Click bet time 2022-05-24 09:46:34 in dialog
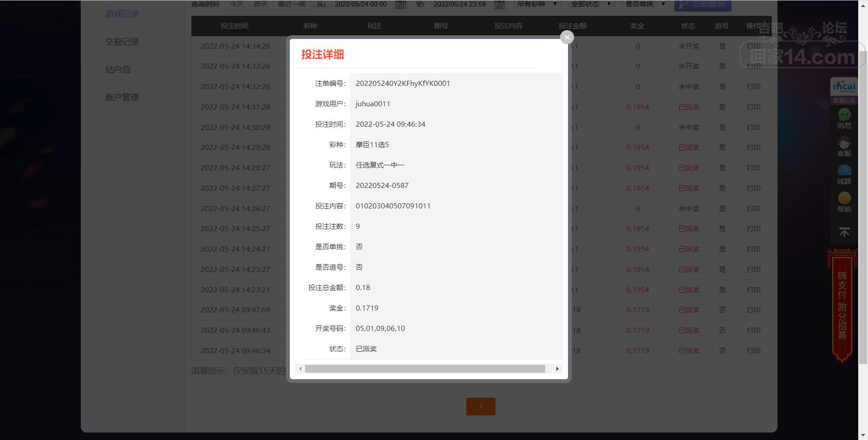 click(x=391, y=124)
